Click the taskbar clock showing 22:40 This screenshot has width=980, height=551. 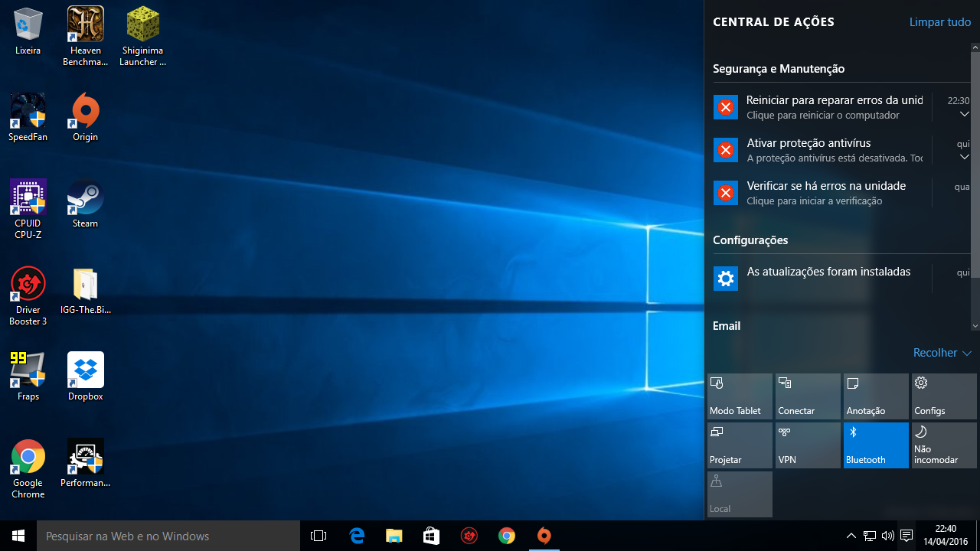[x=946, y=536]
